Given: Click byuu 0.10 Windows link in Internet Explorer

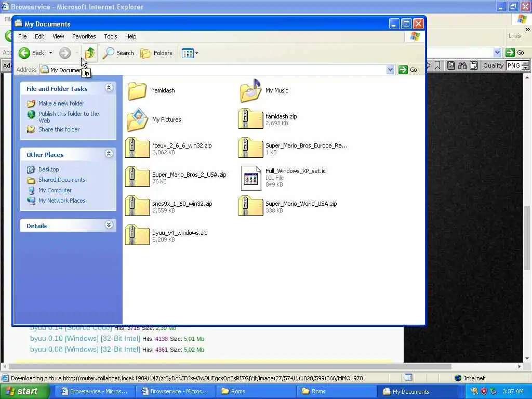Looking at the screenshot, I should [x=85, y=338].
